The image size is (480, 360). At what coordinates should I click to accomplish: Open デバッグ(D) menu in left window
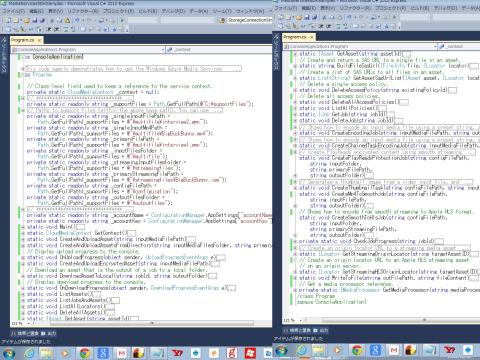[x=173, y=11]
